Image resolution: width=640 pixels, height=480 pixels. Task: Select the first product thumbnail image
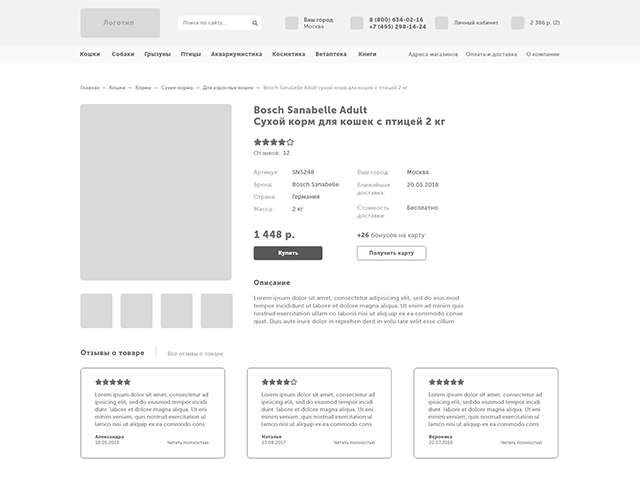click(96, 311)
